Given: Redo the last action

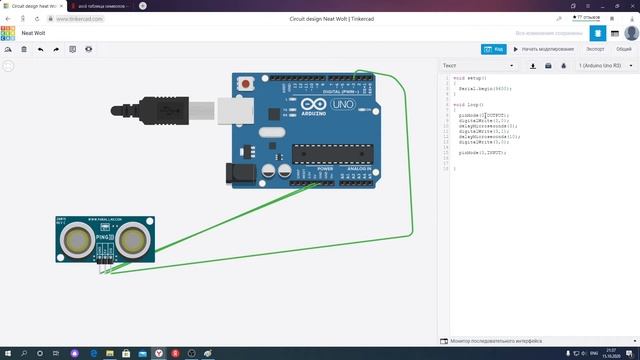Looking at the screenshot, I should click(56, 49).
